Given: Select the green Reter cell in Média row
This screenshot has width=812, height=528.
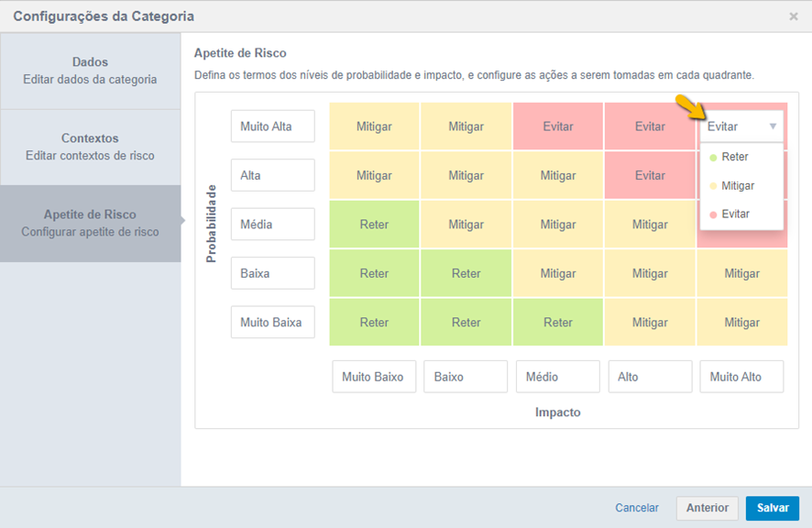Looking at the screenshot, I should tap(374, 225).
